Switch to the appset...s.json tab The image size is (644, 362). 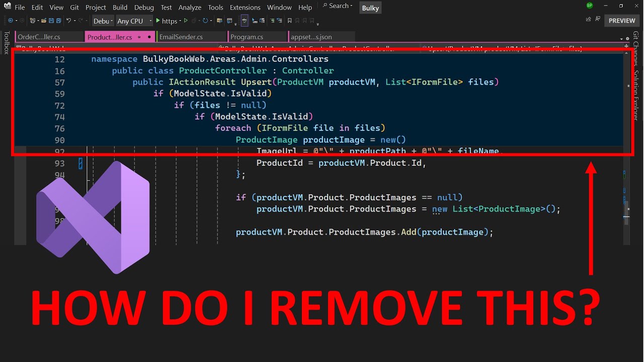(321, 37)
